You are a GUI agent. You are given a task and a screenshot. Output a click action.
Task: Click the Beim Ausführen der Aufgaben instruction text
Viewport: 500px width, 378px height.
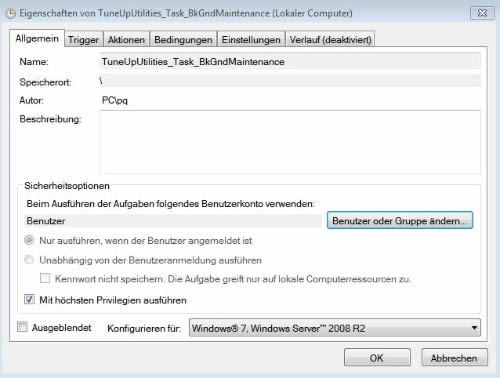[x=171, y=204]
